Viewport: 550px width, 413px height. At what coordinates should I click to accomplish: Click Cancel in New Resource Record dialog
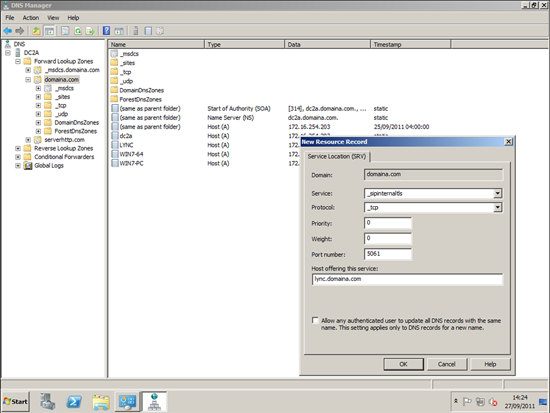pyautogui.click(x=447, y=364)
